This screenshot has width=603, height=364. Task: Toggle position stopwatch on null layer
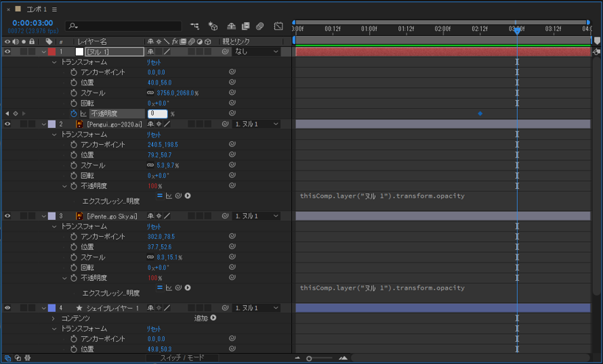74,82
